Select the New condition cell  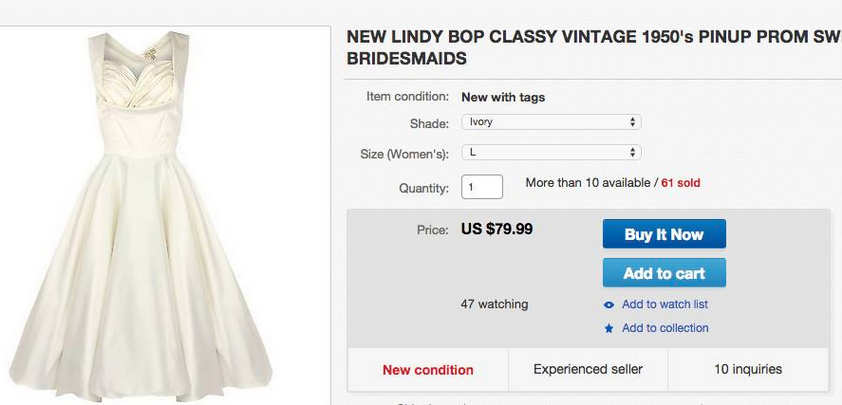(428, 370)
